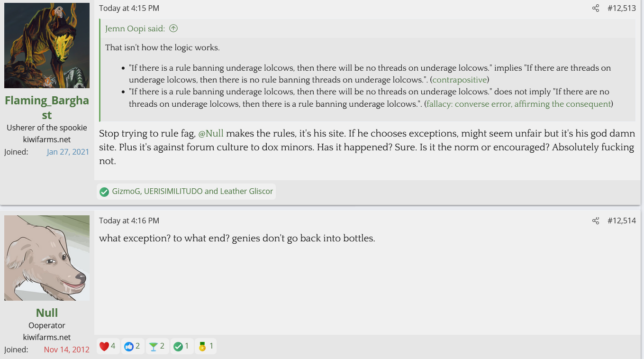Click the @Null mention link
Viewport: 644px width, 359px height.
coord(211,134)
